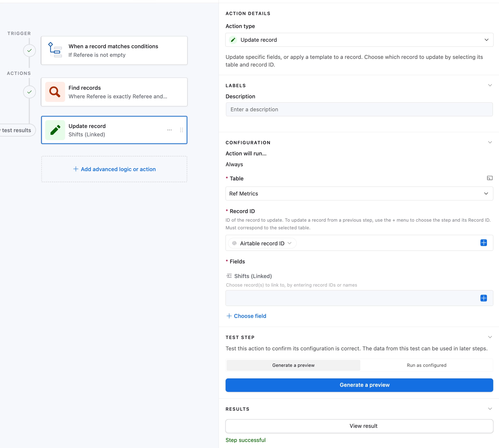Click the plus button in Shifts (Linked) field
Viewport: 499px width, 448px height.
click(x=483, y=298)
